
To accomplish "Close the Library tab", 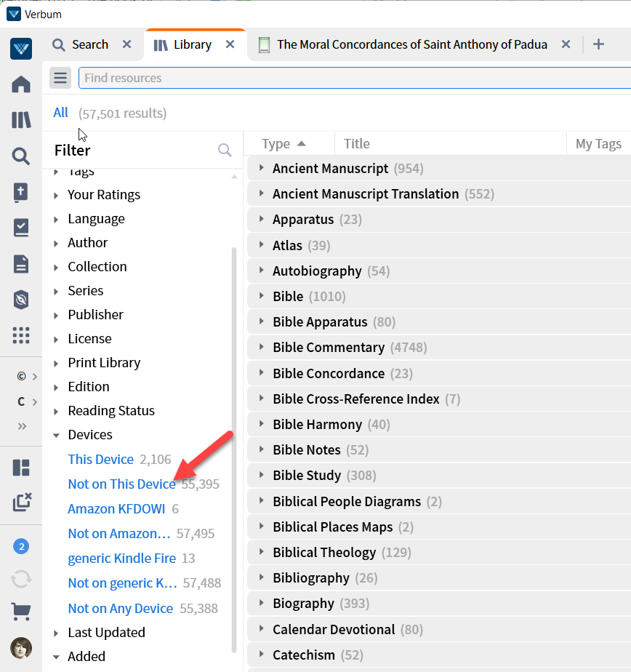I will click(230, 44).
